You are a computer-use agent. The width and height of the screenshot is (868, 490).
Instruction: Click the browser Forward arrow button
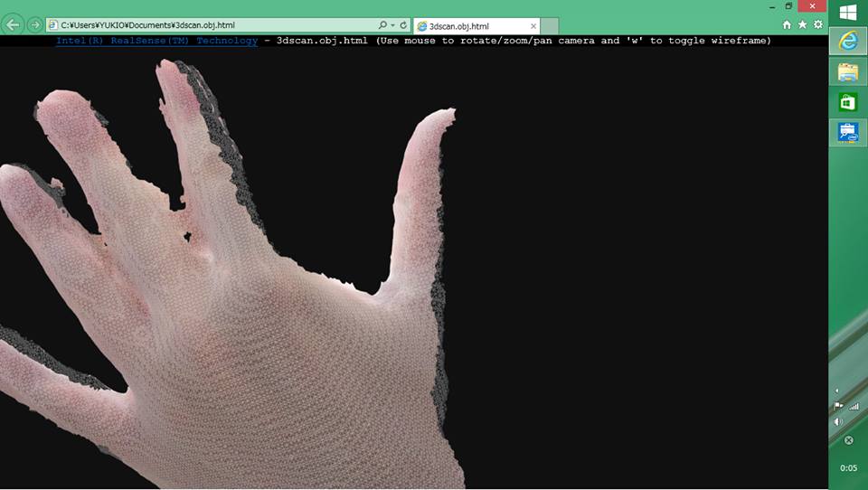click(x=34, y=25)
